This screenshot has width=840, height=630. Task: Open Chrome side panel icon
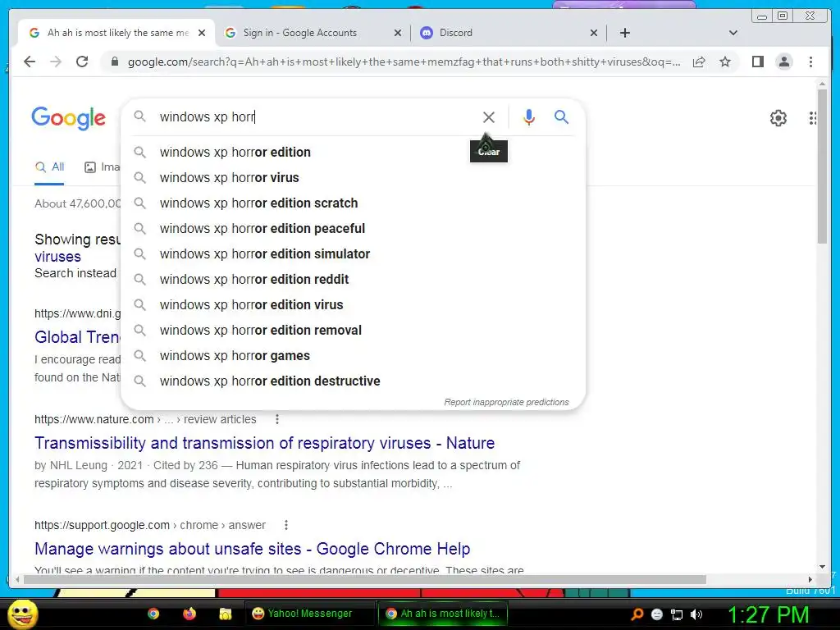[x=757, y=62]
